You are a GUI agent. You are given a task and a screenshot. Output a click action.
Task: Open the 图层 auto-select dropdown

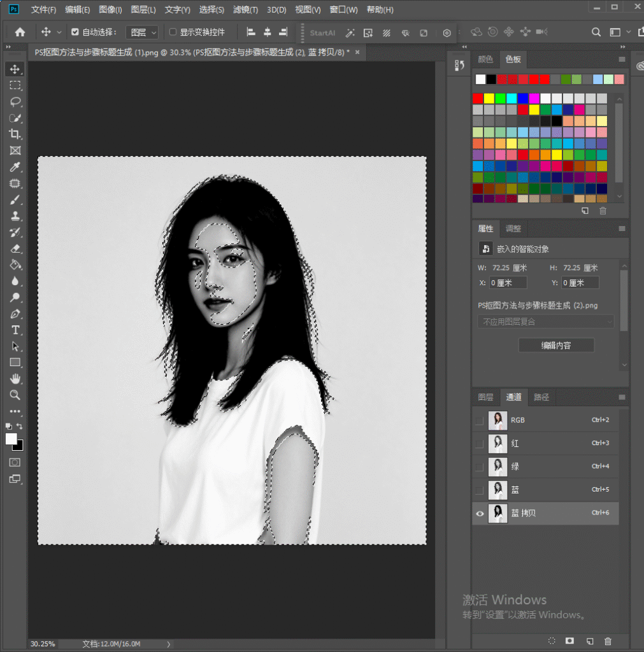[x=142, y=32]
